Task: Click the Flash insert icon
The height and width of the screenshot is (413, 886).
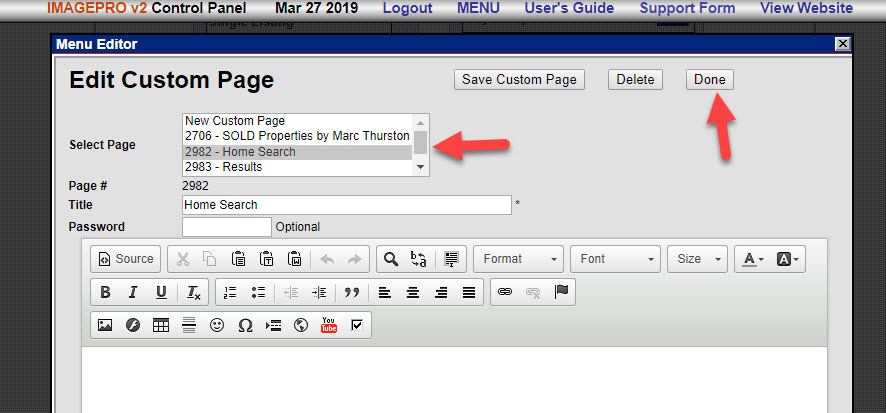Action: click(133, 325)
